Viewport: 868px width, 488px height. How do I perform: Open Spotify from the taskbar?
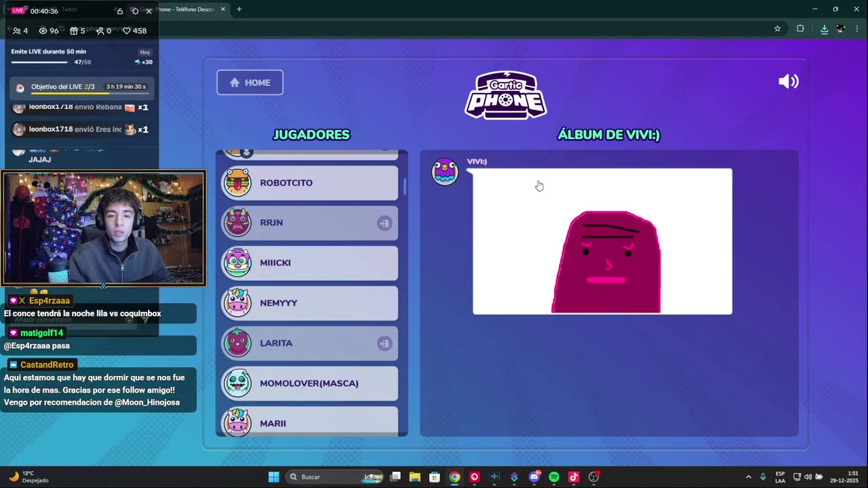pos(554,476)
